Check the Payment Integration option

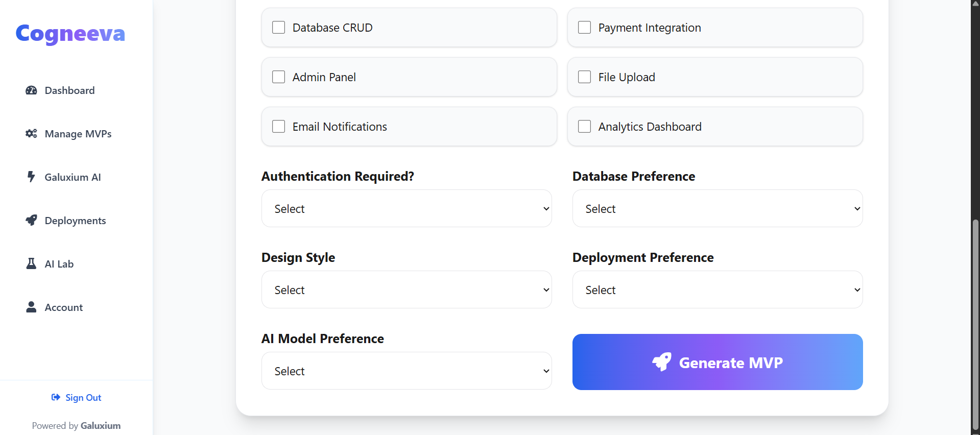click(x=584, y=27)
